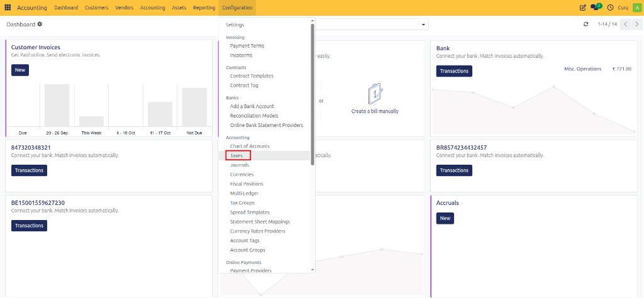Open the activities clock icon
Viewport: 644px width, 298px height.
tap(610, 8)
